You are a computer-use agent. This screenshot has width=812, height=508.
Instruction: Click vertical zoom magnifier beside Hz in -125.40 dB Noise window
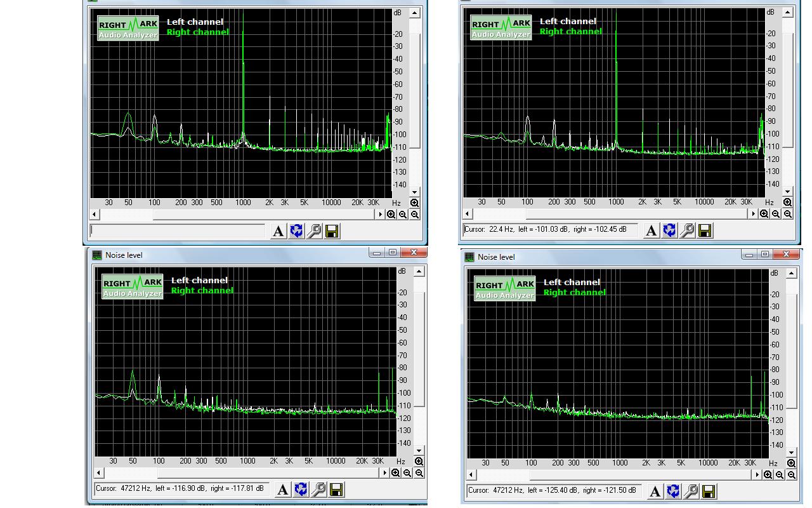791,464
